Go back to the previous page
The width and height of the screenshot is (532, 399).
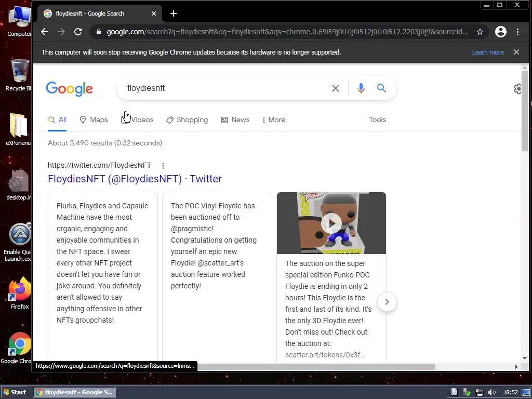pyautogui.click(x=45, y=32)
